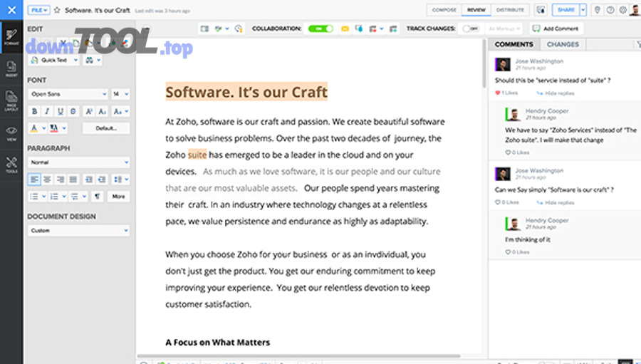Enable the Track Changes toggle
The width and height of the screenshot is (641, 364).
[x=470, y=28]
